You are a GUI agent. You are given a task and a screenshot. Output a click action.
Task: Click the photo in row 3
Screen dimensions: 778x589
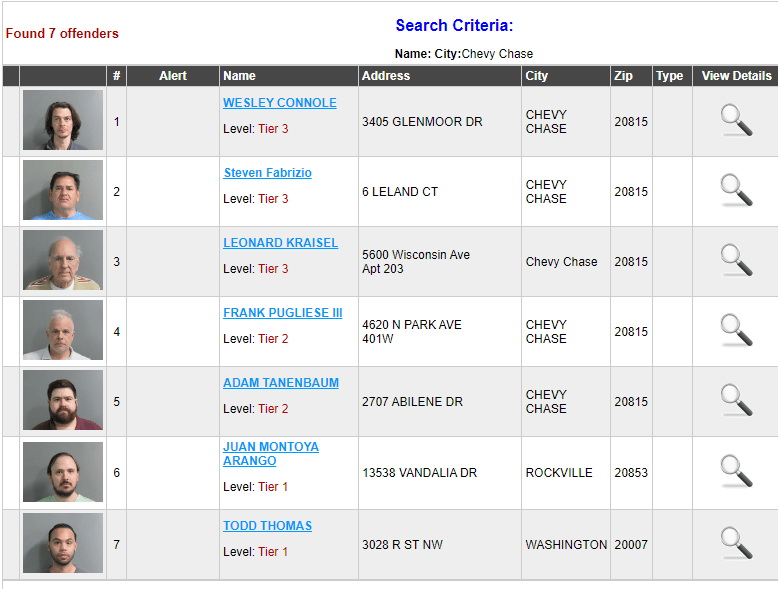tap(63, 260)
